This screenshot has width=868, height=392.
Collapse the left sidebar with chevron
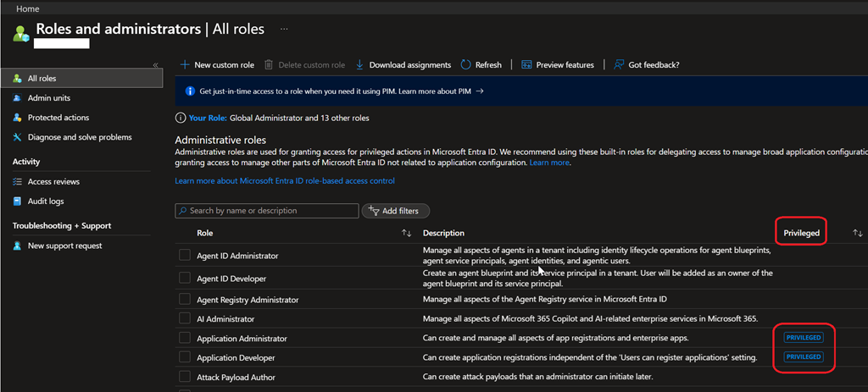(x=155, y=65)
